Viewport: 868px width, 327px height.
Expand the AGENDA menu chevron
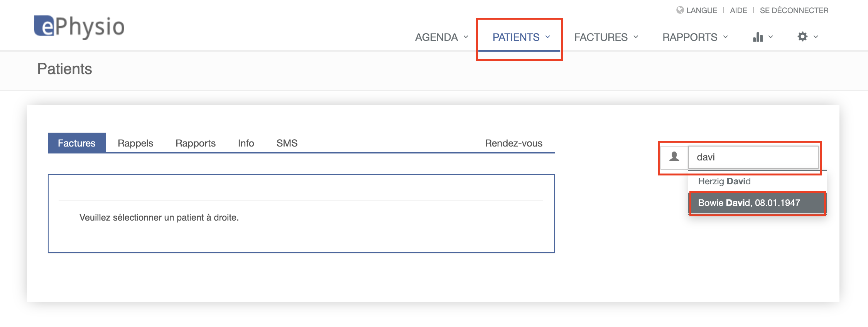click(x=466, y=37)
